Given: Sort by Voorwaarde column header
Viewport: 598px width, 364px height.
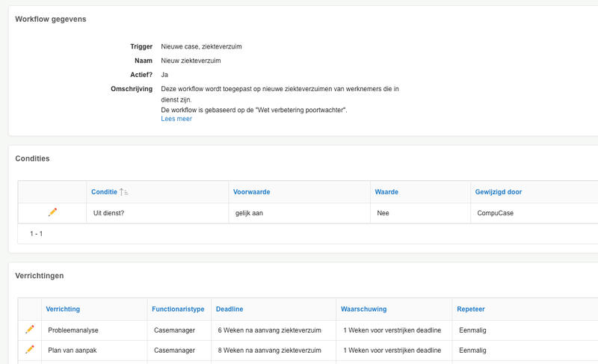Looking at the screenshot, I should 252,192.
